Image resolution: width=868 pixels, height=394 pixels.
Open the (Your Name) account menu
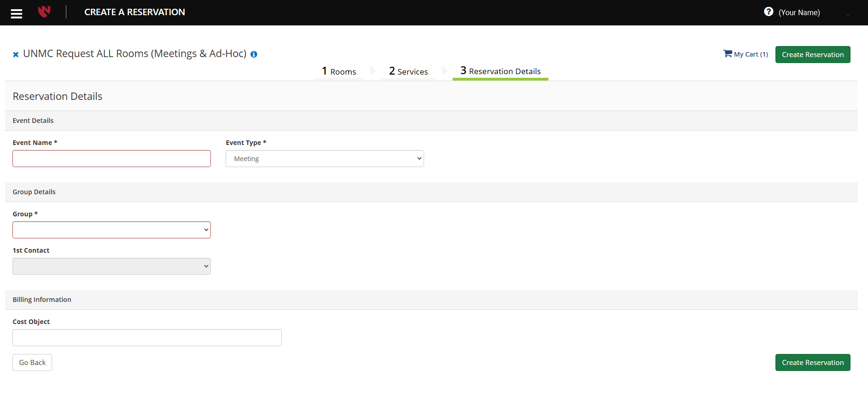799,13
